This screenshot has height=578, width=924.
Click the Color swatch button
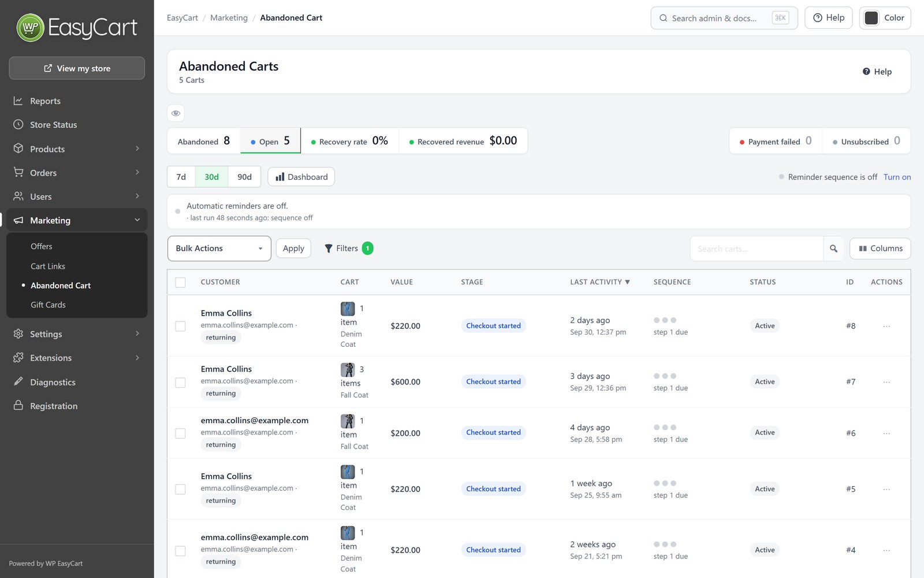click(x=885, y=18)
